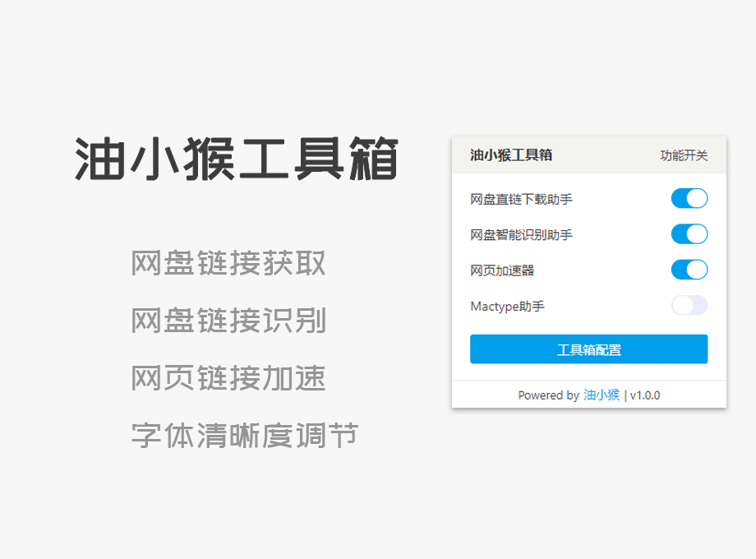This screenshot has height=559, width=756.
Task: Select the 字体清晰度调节 feature text
Action: pos(244,435)
